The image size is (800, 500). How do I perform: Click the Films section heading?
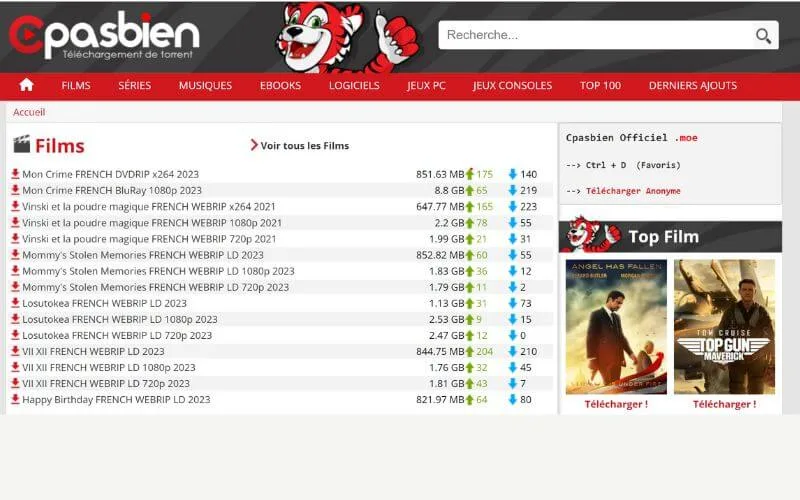tap(60, 146)
